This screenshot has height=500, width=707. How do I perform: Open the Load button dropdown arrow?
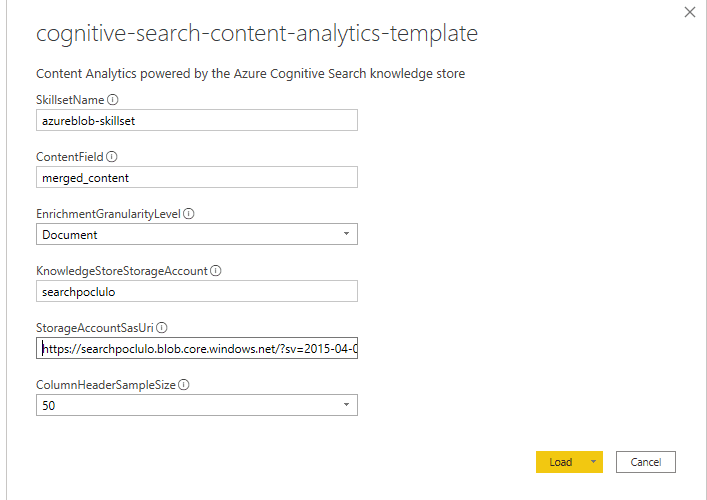pos(594,462)
